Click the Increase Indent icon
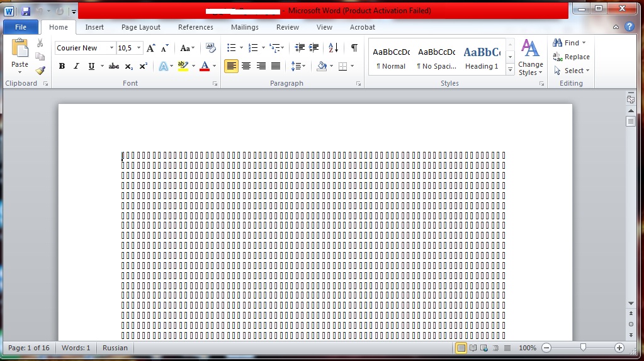The width and height of the screenshot is (644, 361). (x=314, y=48)
